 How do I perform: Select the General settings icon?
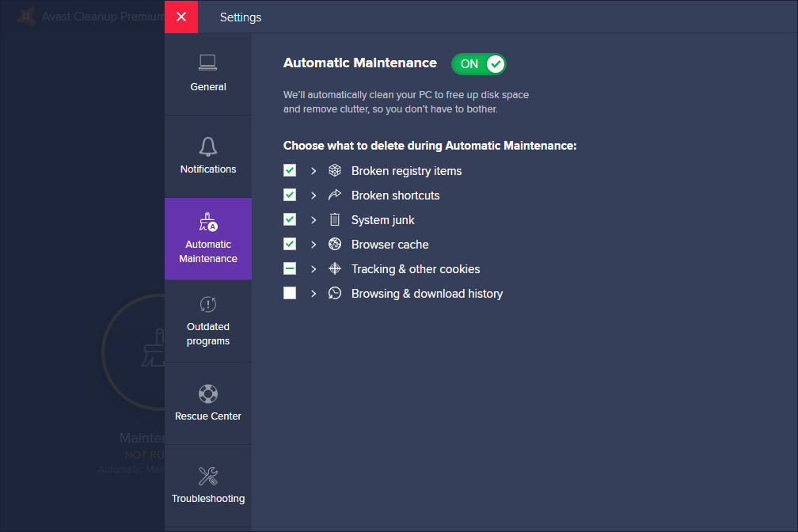click(x=207, y=62)
